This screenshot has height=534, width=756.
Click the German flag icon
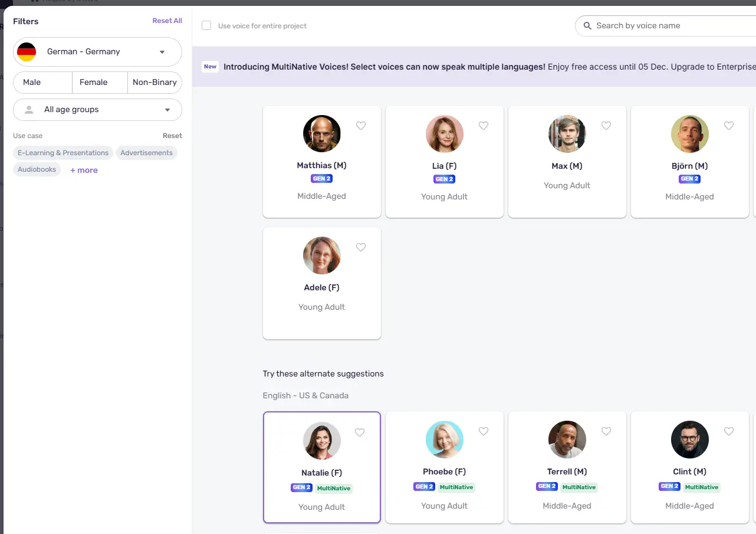pyautogui.click(x=27, y=52)
